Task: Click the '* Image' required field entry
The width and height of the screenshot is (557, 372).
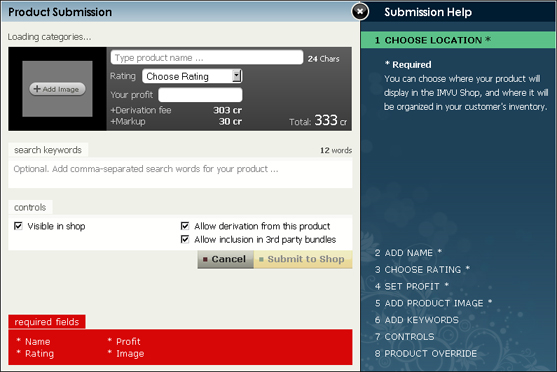Action: pos(126,354)
